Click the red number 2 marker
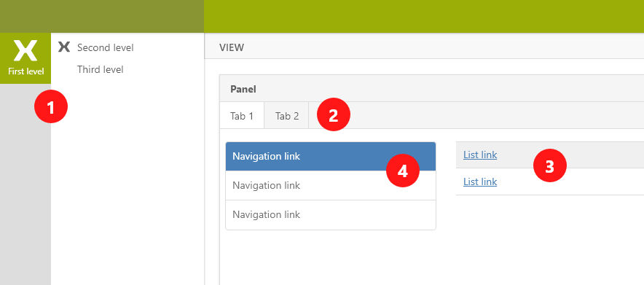This screenshot has width=644, height=285. point(334,114)
